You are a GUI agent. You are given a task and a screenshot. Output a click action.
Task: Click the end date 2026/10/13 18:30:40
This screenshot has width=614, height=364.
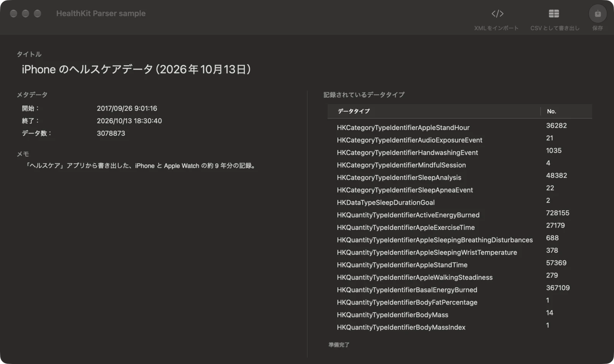pyautogui.click(x=129, y=121)
